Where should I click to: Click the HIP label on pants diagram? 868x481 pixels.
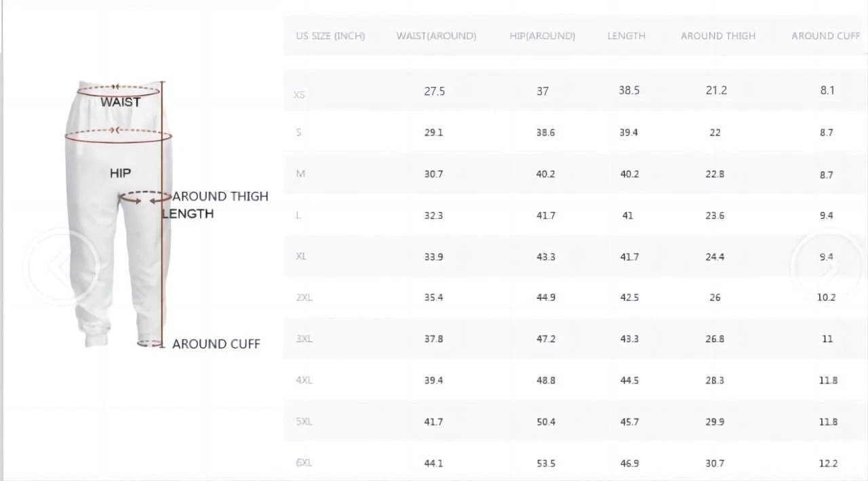click(120, 173)
